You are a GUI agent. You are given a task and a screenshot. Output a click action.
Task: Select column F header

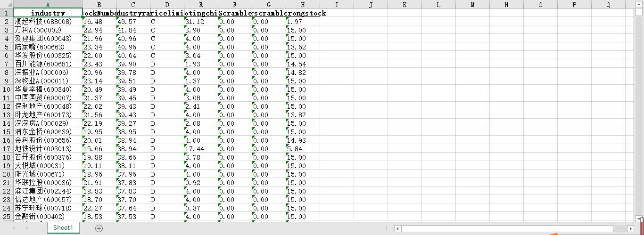[235, 4]
